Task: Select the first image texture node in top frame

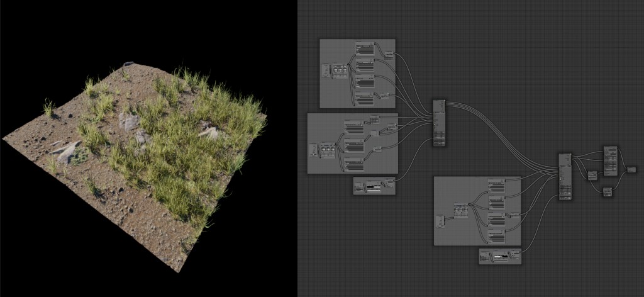Action: point(365,48)
